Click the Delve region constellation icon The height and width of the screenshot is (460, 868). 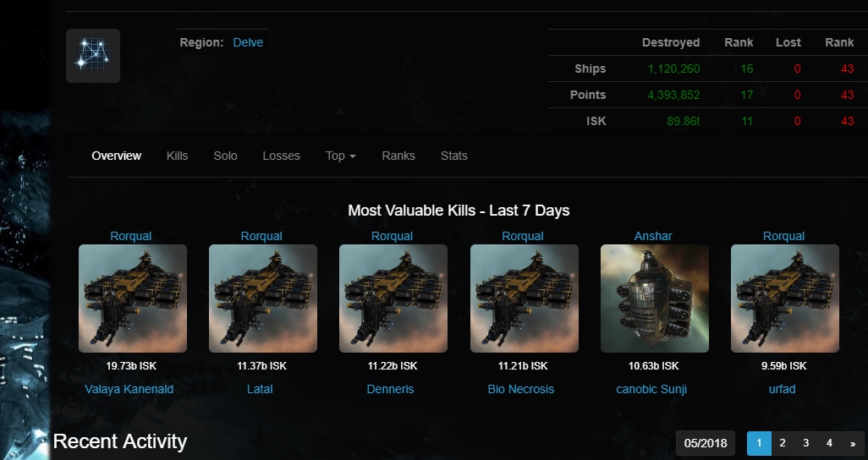93,56
